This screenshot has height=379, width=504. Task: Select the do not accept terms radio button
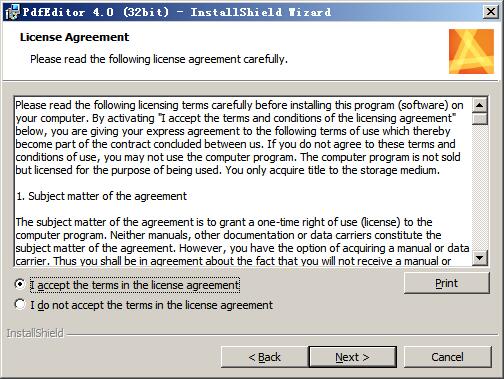(x=20, y=304)
